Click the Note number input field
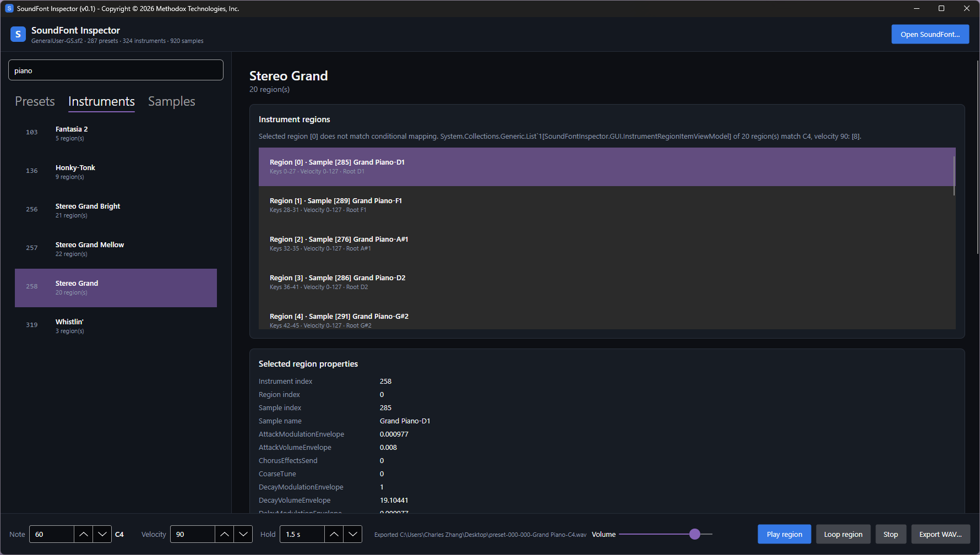This screenshot has height=555, width=980. tap(51, 534)
